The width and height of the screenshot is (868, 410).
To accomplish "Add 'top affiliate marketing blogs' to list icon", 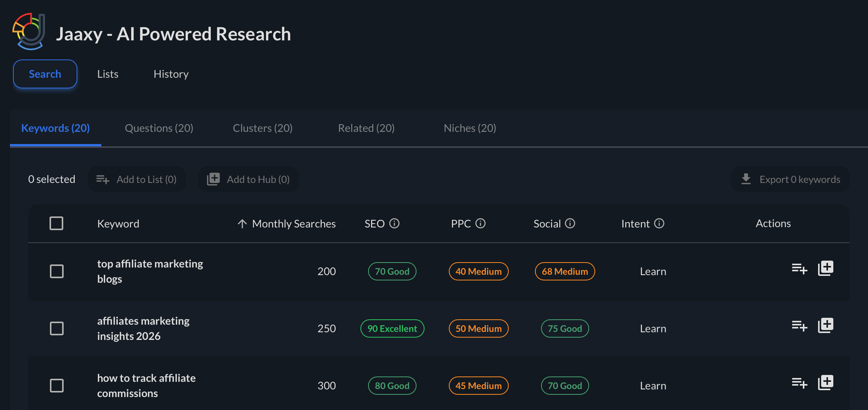I will (x=799, y=269).
